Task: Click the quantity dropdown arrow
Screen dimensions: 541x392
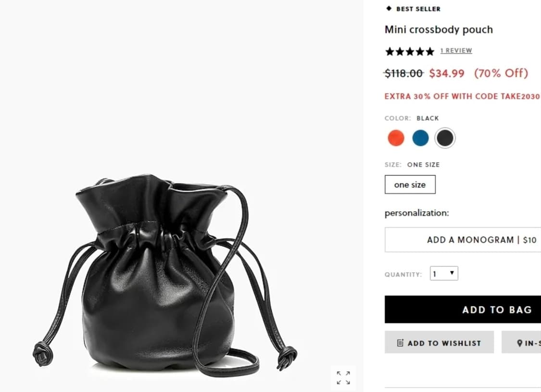Action: coord(452,273)
